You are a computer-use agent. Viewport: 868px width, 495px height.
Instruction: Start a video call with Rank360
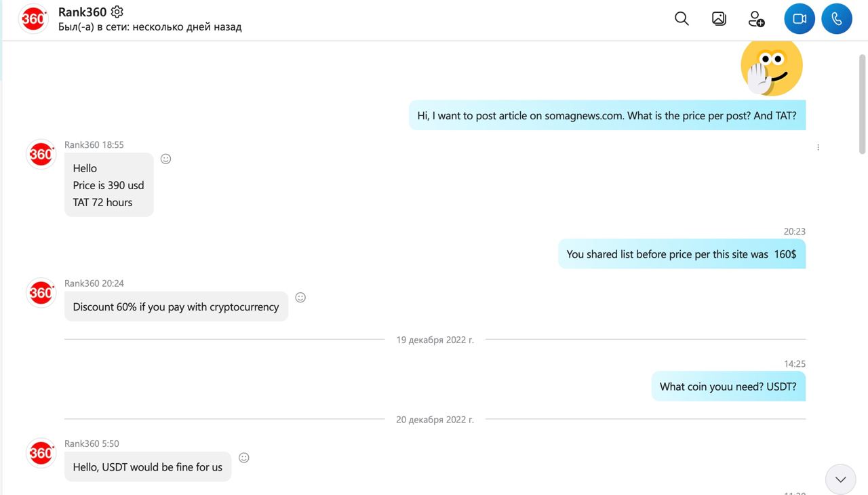pyautogui.click(x=800, y=19)
